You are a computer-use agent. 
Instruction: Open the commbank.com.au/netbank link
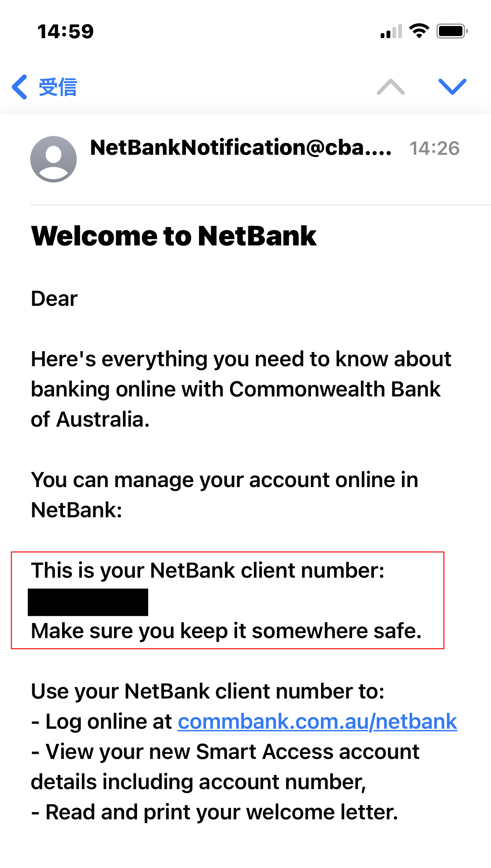pyautogui.click(x=317, y=722)
